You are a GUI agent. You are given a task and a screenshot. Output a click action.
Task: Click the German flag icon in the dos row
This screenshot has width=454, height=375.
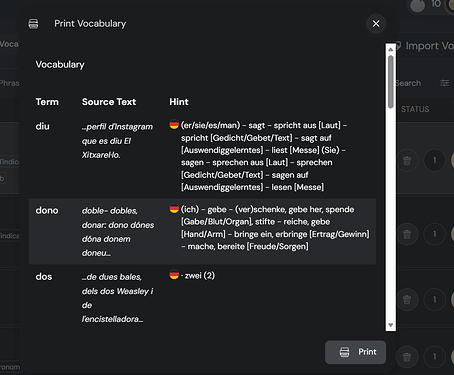point(174,275)
